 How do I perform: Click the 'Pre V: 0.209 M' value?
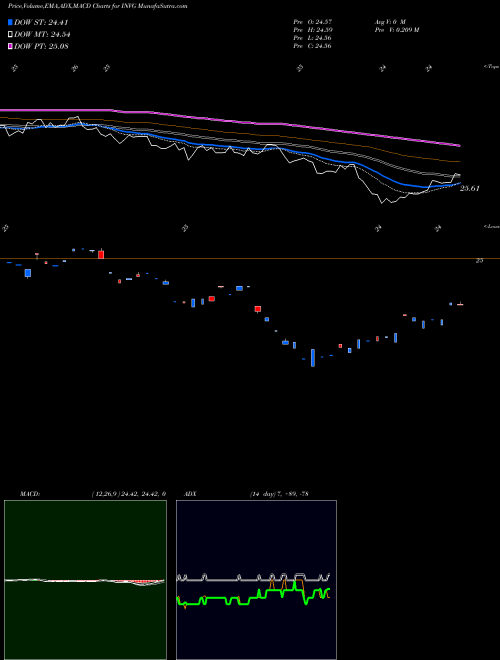[x=396, y=30]
